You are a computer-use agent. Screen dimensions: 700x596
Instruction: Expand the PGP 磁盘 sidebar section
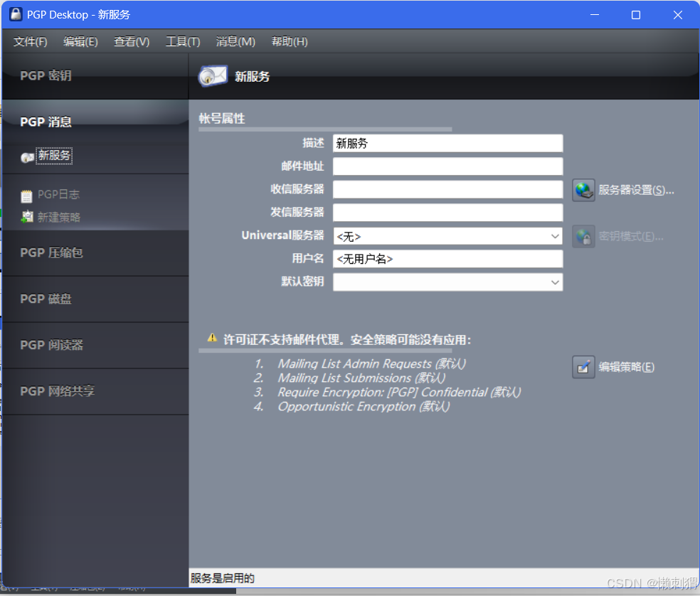pyautogui.click(x=95, y=299)
